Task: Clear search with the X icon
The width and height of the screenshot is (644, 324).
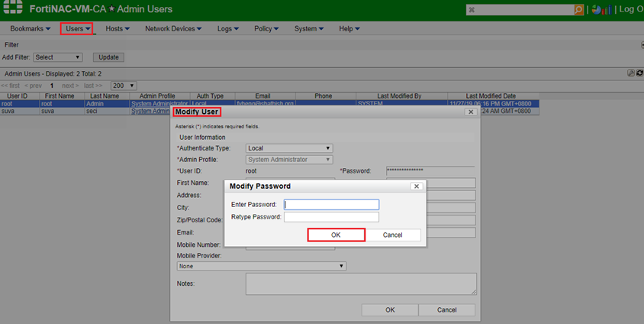Action: (472, 10)
